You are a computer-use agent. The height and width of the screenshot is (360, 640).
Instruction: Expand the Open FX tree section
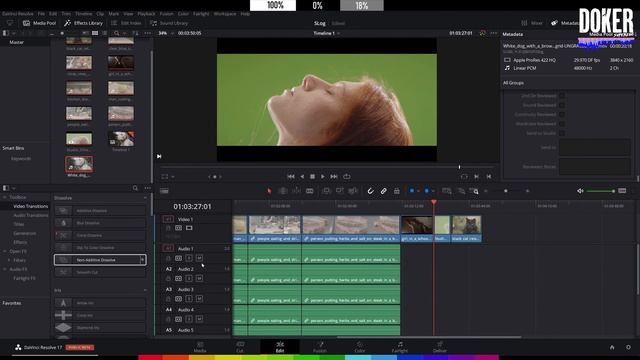[5, 251]
